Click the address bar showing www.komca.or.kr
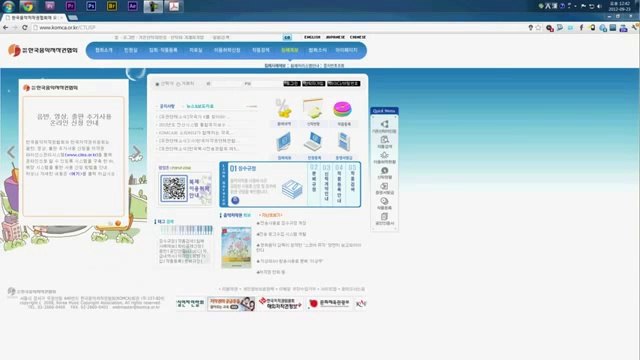640x360 pixels. click(278, 27)
